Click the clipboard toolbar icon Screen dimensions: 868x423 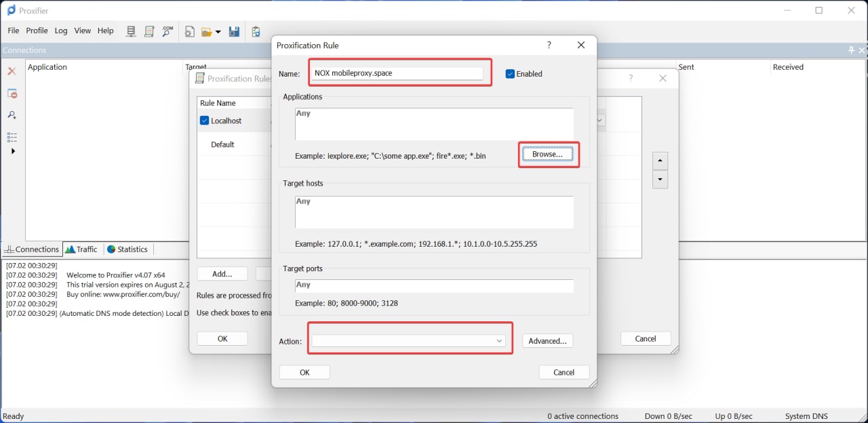[x=256, y=31]
